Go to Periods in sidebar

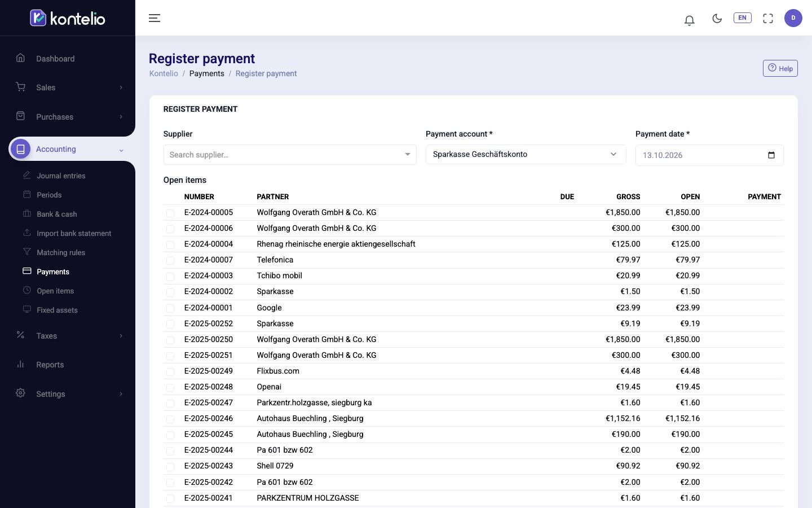click(49, 195)
